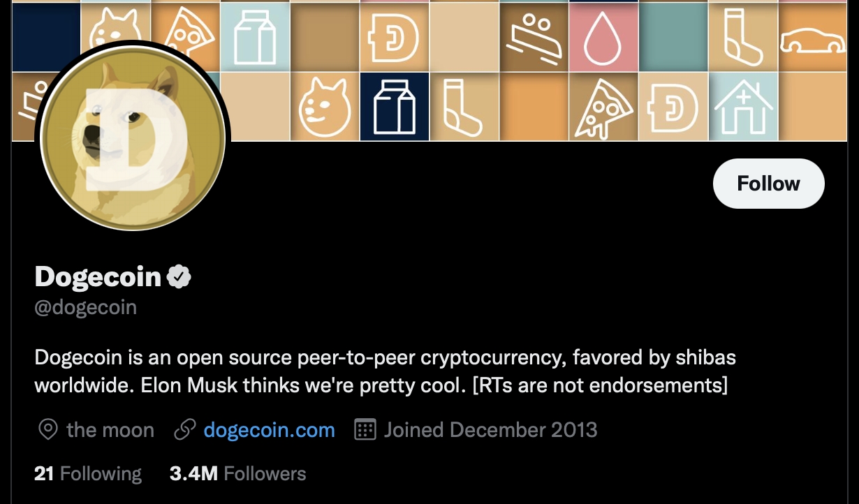Viewport: 859px width, 504px height.
Task: Click the calendar icon beside Joined date
Action: coord(365,430)
